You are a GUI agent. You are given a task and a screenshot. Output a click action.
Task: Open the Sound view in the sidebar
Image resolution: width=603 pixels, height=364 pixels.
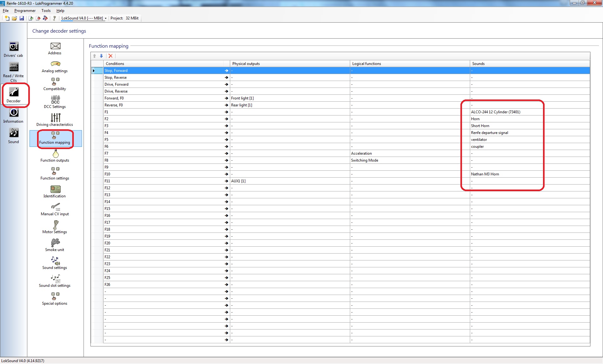[x=14, y=136]
